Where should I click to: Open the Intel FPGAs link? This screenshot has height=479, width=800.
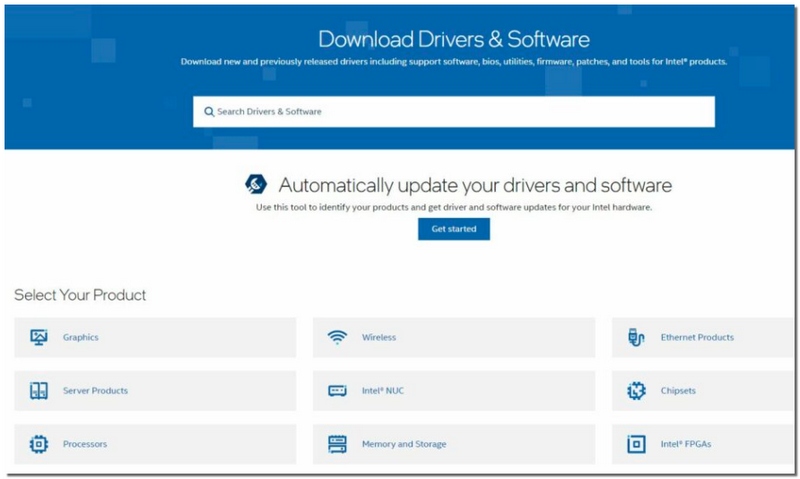click(686, 444)
